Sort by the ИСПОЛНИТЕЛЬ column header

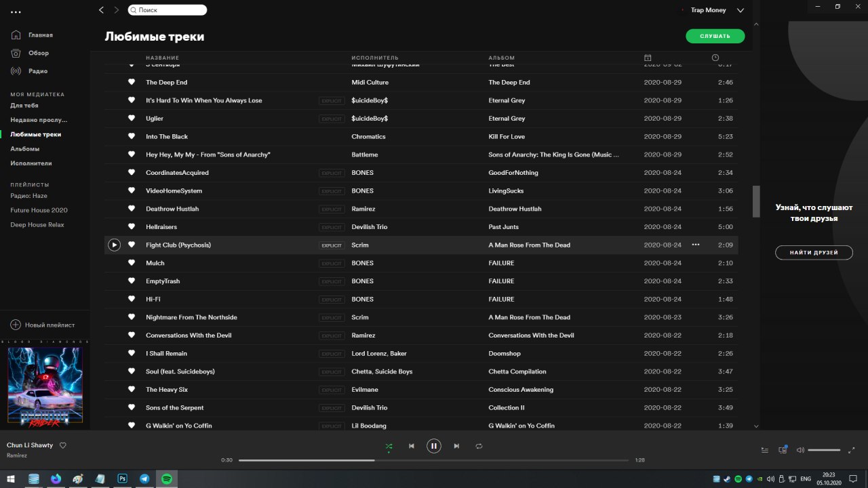point(375,58)
